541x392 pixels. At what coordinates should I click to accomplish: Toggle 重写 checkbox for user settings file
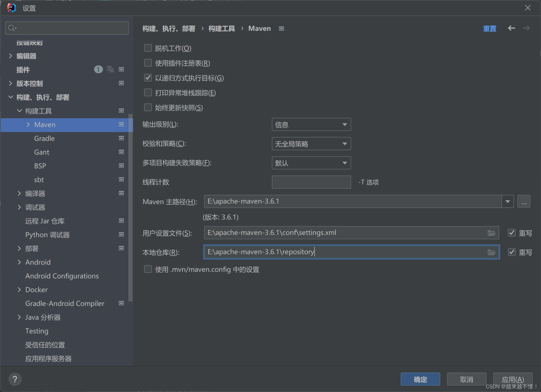click(x=512, y=233)
